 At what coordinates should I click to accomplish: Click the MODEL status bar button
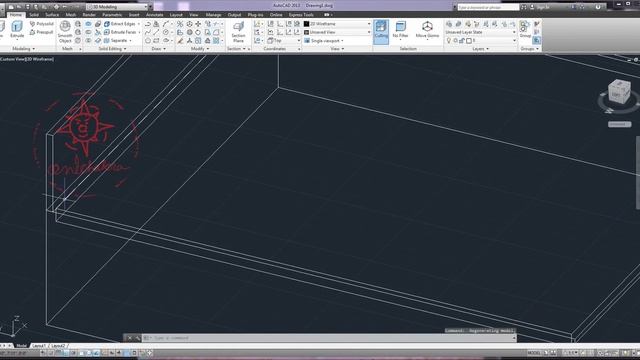[x=534, y=353]
